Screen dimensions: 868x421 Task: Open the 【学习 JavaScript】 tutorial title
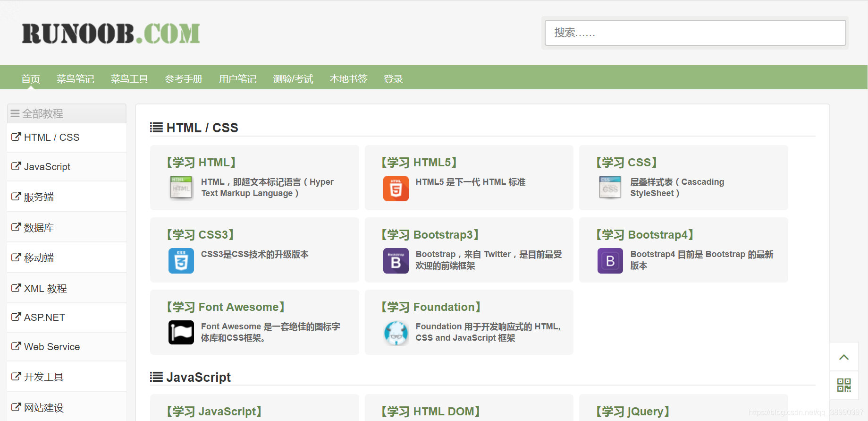[214, 412]
